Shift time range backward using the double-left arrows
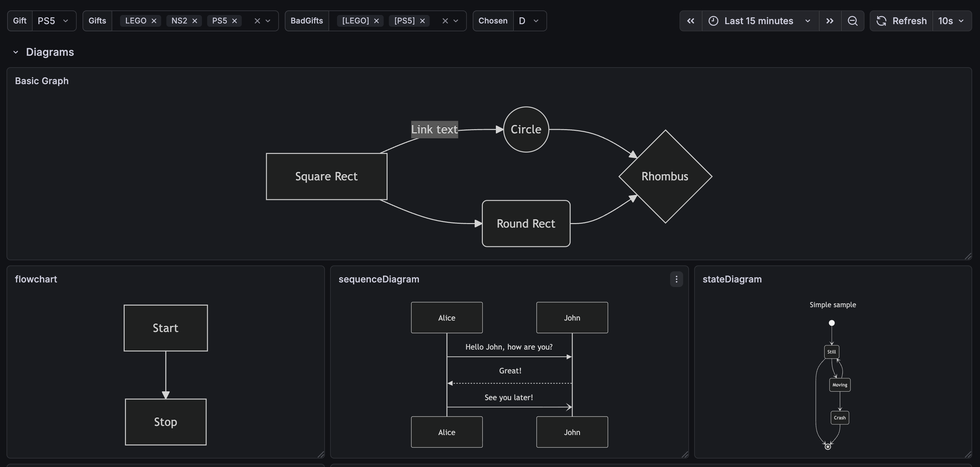980x467 pixels. click(691, 21)
